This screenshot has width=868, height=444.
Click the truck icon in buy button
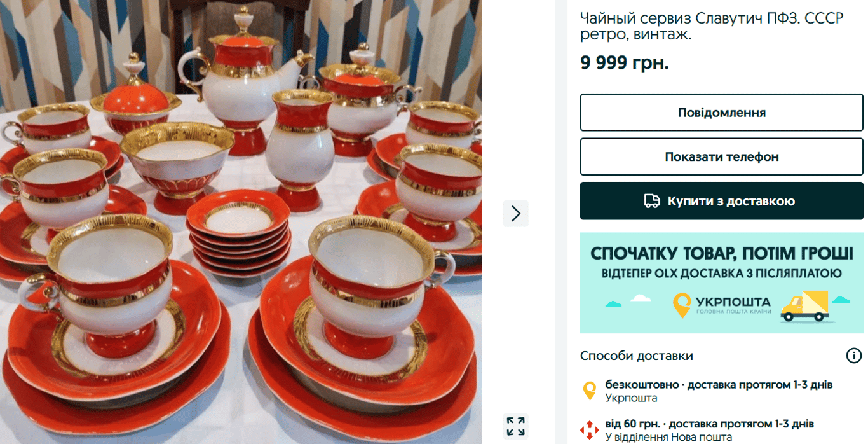[651, 201]
